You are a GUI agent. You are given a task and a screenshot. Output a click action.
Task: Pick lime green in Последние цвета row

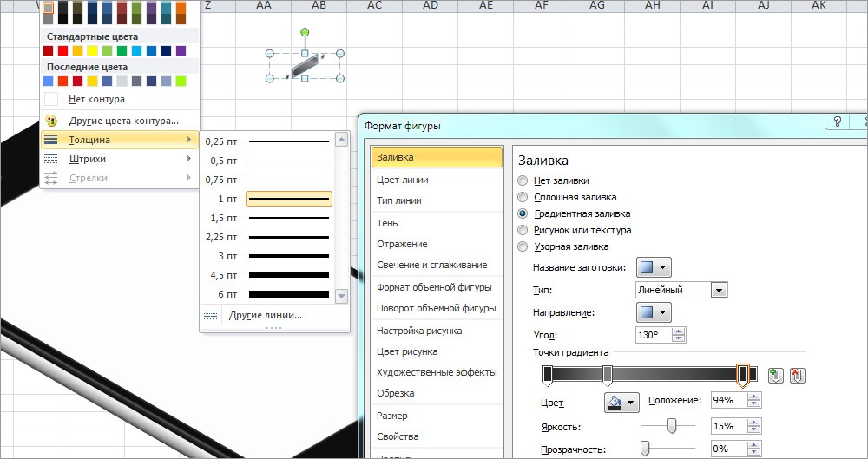181,82
